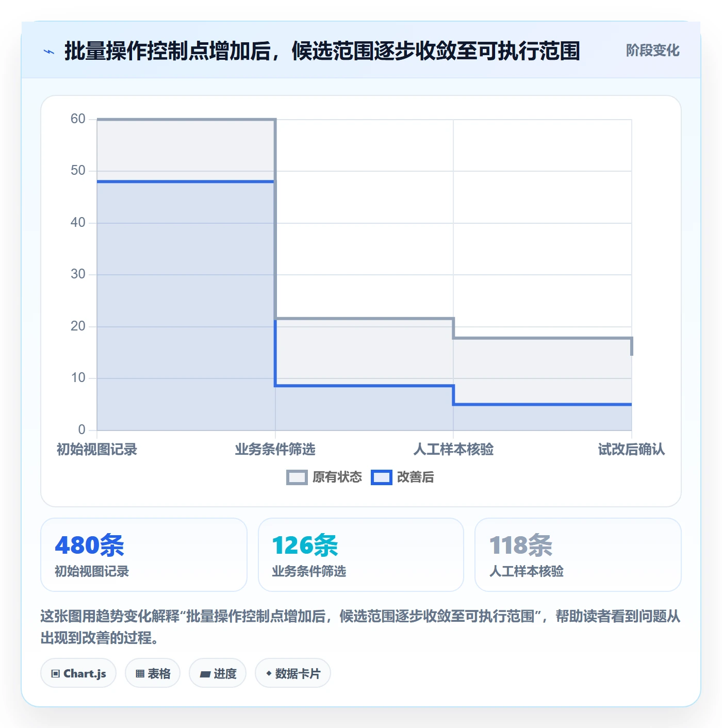This screenshot has width=722, height=728.
Task: Click the 初始视图记录 x-axis label on the chart
Action: (97, 450)
